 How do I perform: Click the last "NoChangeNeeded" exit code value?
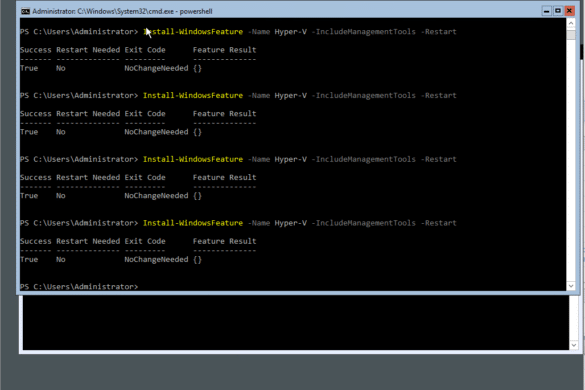156,259
